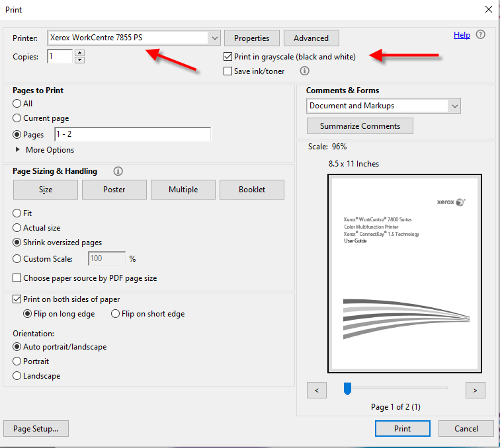The height and width of the screenshot is (448, 500).
Task: Click the Custom Scale percent field
Action: coord(107,258)
